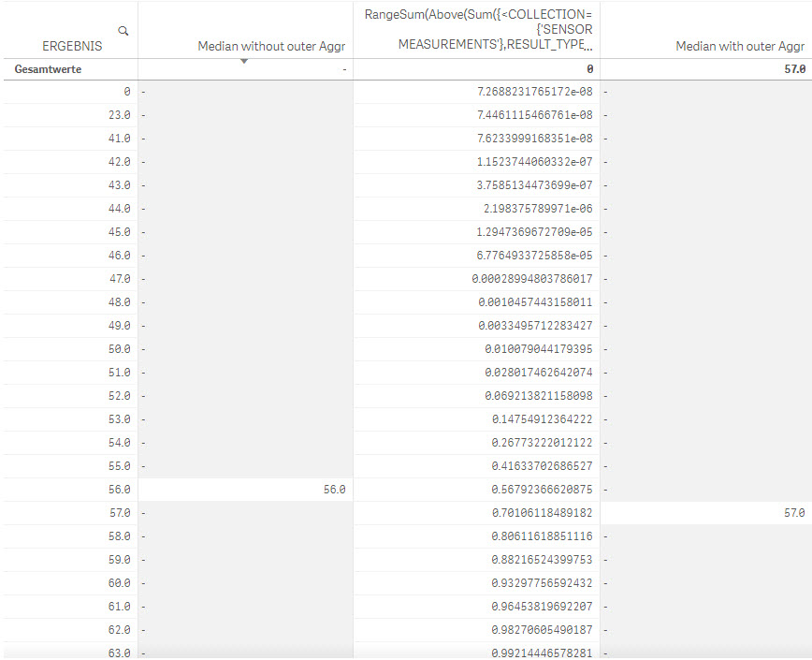Select ERGEBNIS value 54.0
The image size is (812, 660).
pos(120,443)
